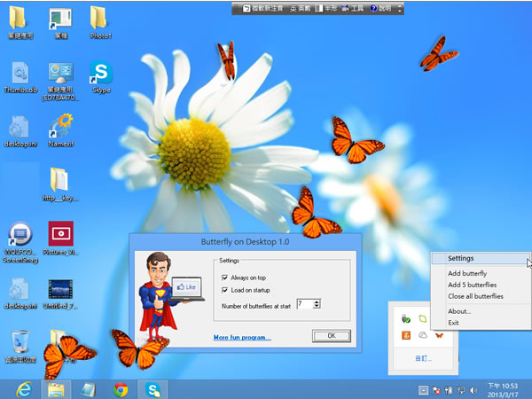Open Skype from the taskbar
532x399 pixels.
click(153, 388)
